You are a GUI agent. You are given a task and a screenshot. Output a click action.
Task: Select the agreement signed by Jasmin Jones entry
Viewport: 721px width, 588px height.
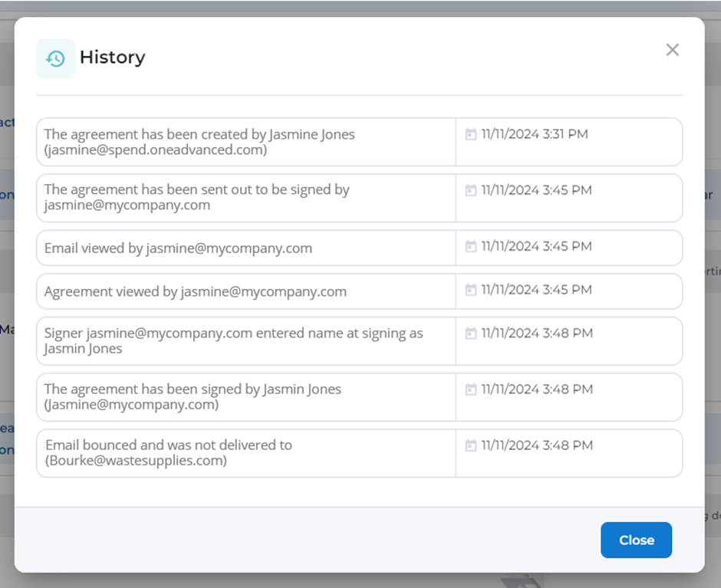[193, 397]
